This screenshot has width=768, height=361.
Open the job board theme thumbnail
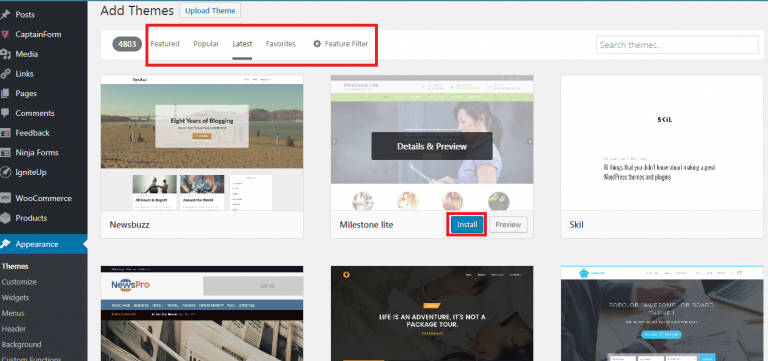coord(662,313)
